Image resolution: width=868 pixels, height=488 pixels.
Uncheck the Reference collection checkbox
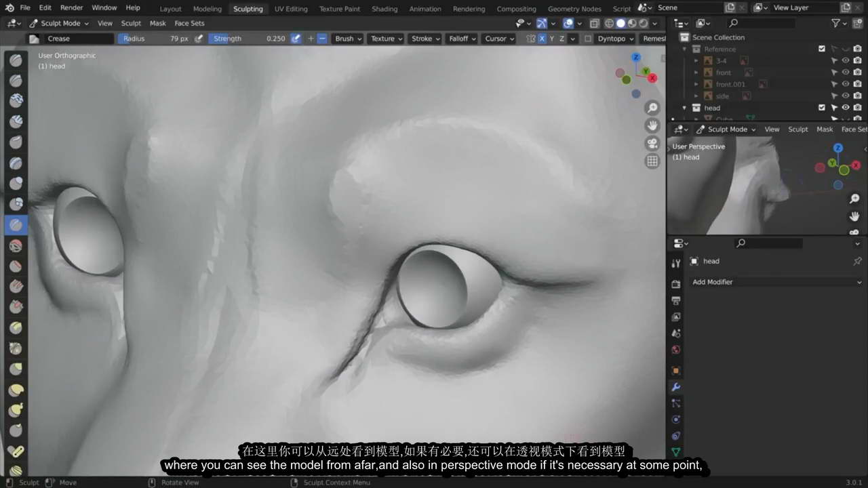click(822, 49)
